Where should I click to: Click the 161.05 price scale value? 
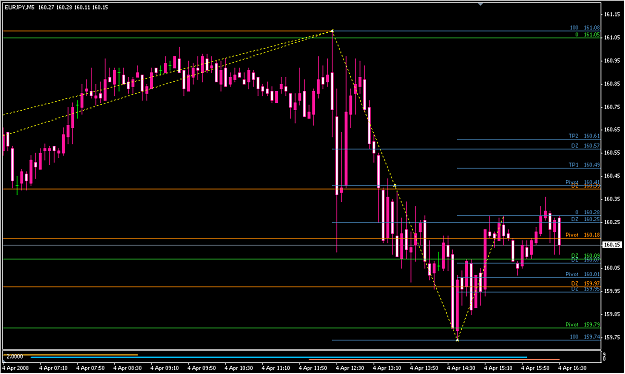coord(612,37)
